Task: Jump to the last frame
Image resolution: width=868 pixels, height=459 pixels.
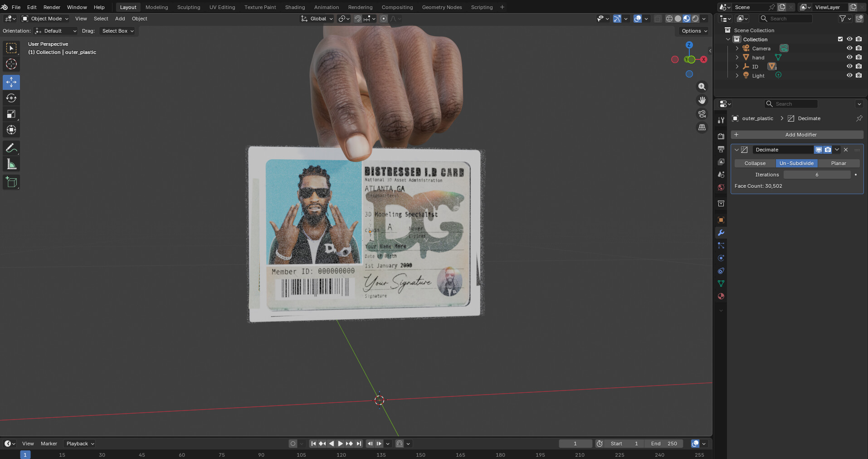Action: click(x=359, y=444)
